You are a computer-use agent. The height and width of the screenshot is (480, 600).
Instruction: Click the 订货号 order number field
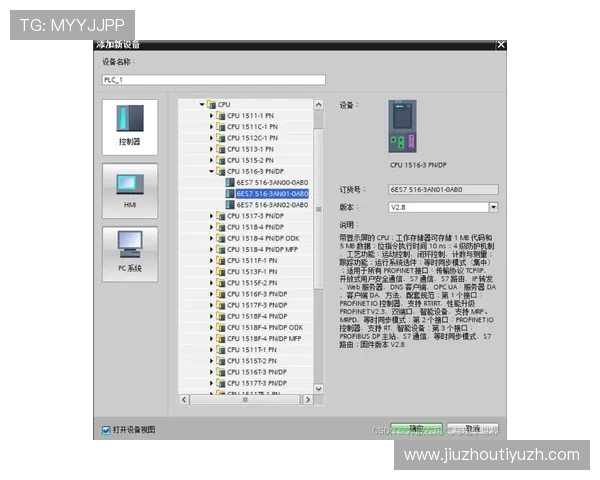pyautogui.click(x=443, y=189)
